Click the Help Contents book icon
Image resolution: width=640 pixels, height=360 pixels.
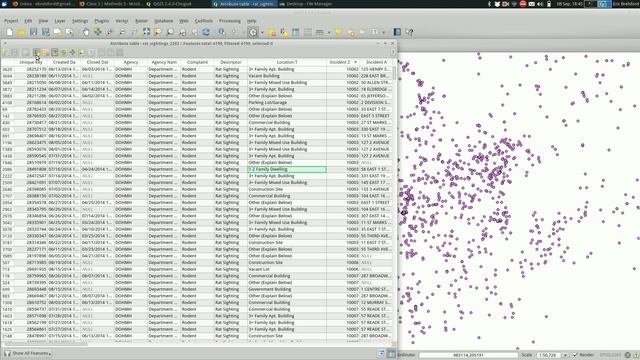[397, 32]
